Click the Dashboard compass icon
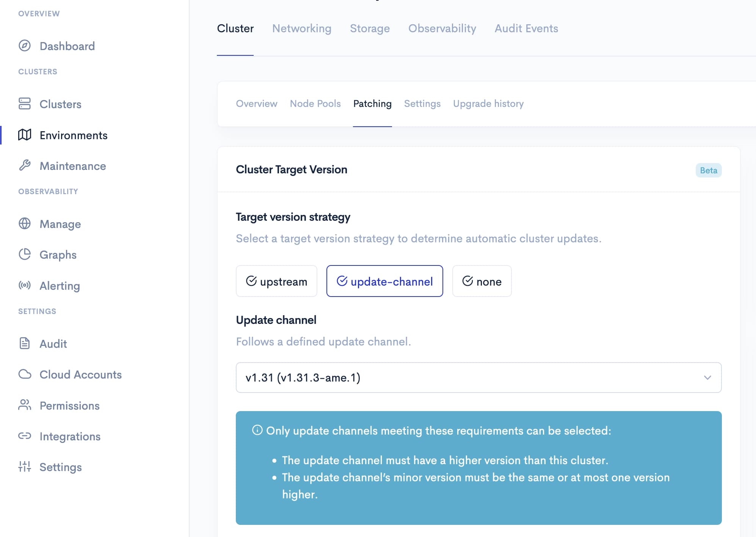756x537 pixels. click(x=25, y=46)
